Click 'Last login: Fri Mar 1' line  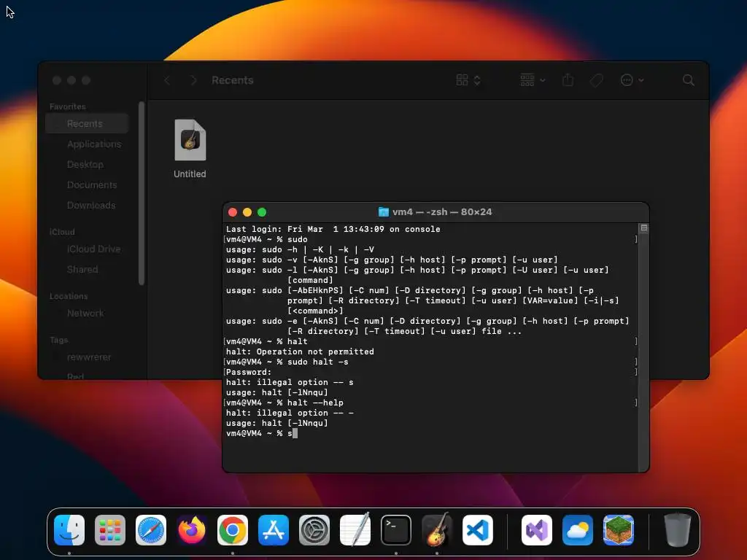click(333, 229)
